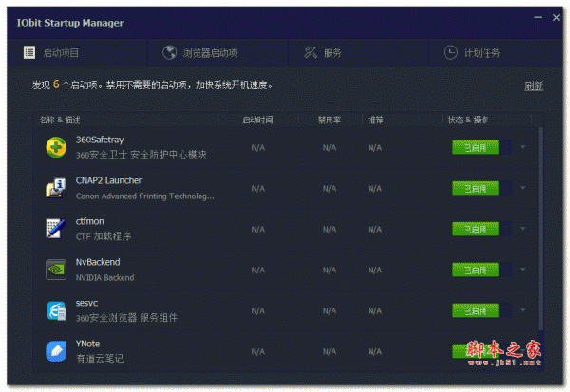Sort by 禁用率 column header
570x392 pixels.
[x=330, y=120]
